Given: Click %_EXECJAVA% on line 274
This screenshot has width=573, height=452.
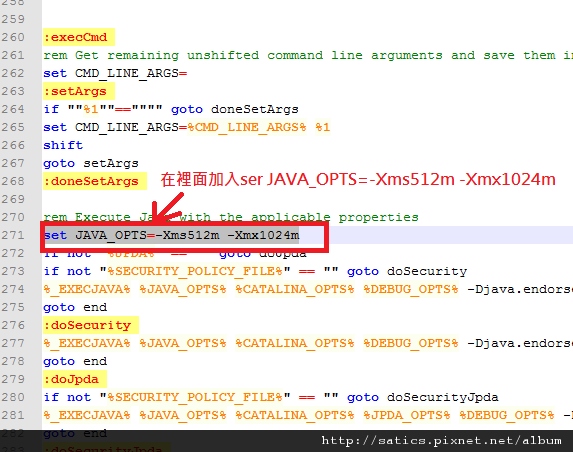Looking at the screenshot, I should click(87, 289).
